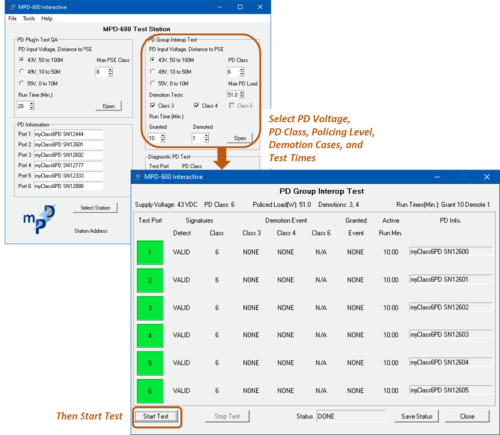Click the green Test Port 1 indicator
500x435 pixels.
[150, 253]
